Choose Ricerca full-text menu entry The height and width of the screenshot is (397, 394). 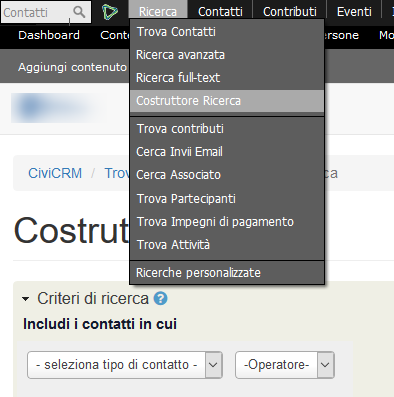pyautogui.click(x=227, y=78)
